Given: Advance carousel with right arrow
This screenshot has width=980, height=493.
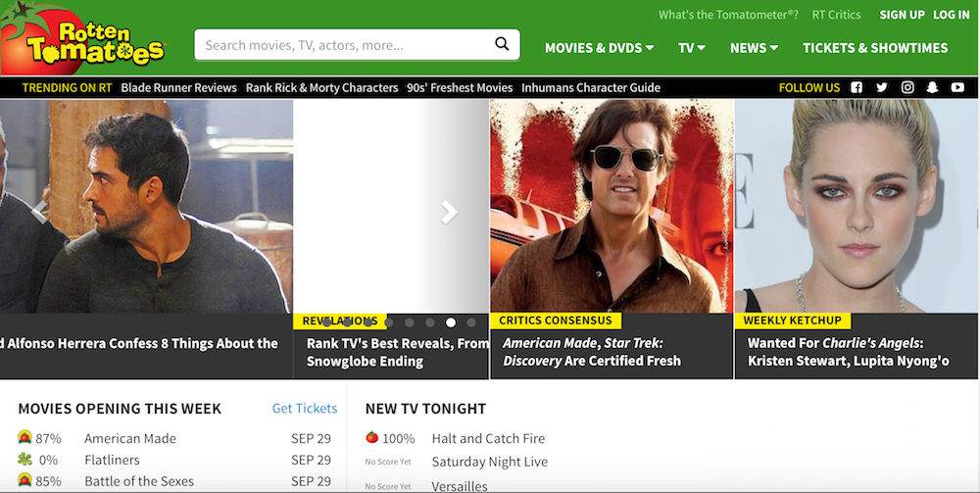Looking at the screenshot, I should coord(449,212).
